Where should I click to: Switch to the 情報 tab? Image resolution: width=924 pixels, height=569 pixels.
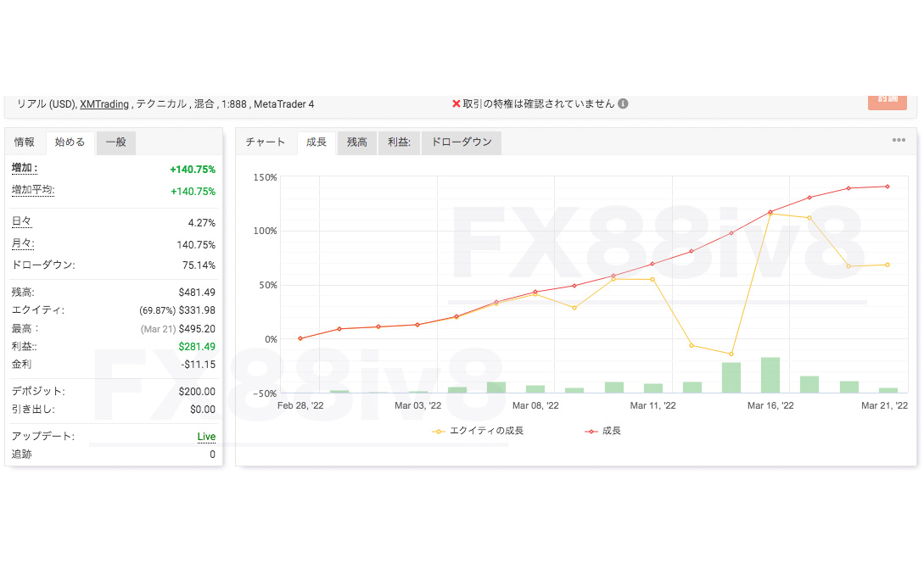pos(25,142)
